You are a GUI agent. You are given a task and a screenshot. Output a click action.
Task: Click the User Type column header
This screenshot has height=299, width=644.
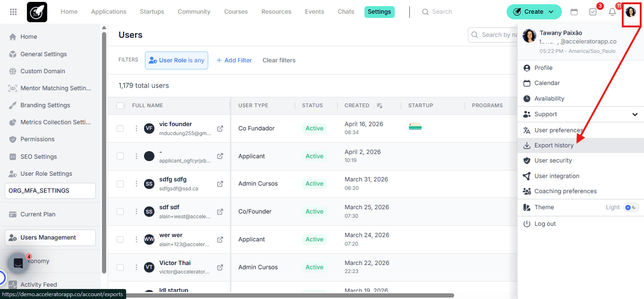253,106
